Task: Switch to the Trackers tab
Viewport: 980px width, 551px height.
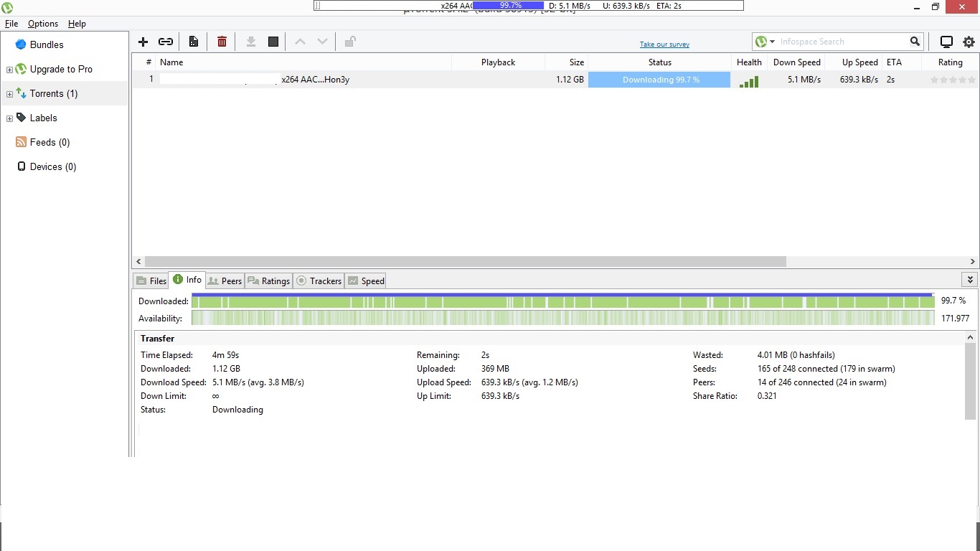Action: pyautogui.click(x=319, y=281)
